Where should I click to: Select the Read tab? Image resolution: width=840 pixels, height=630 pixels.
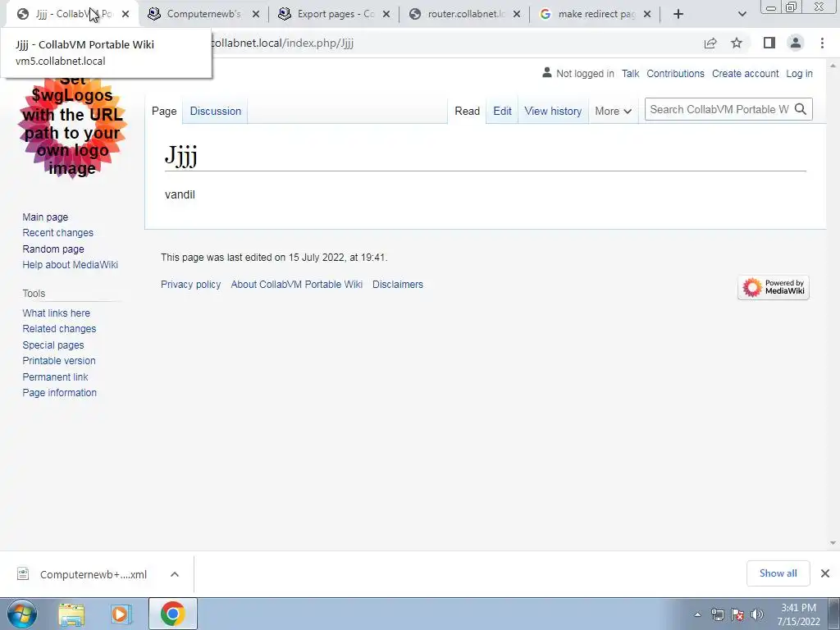click(467, 111)
